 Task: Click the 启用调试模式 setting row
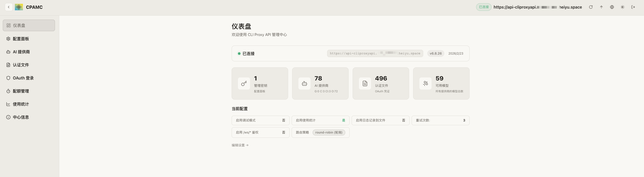point(261,120)
